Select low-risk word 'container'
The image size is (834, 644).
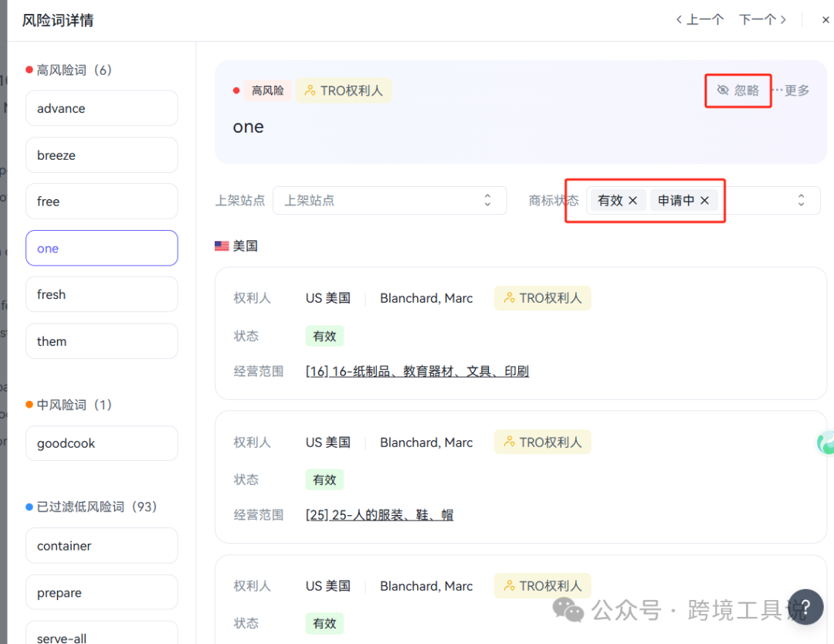tap(102, 546)
